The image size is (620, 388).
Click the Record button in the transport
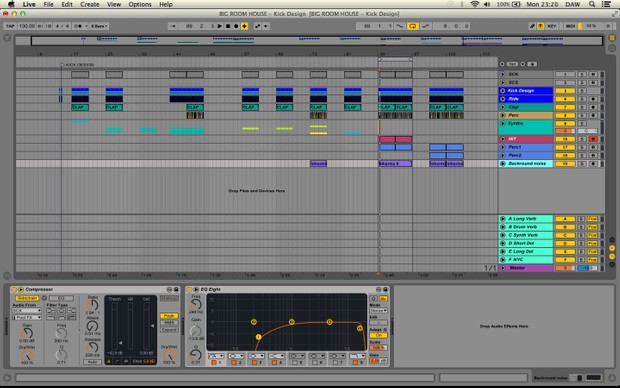point(236,26)
